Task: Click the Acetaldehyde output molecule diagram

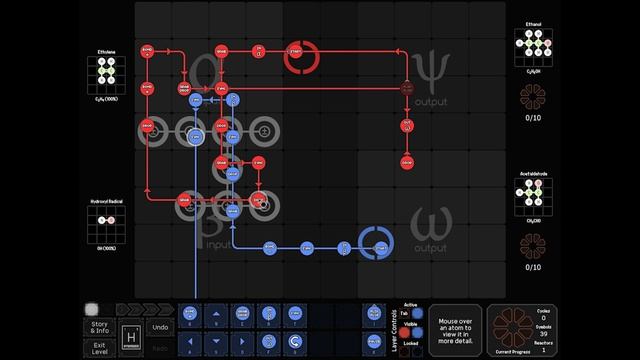Action: (533, 197)
